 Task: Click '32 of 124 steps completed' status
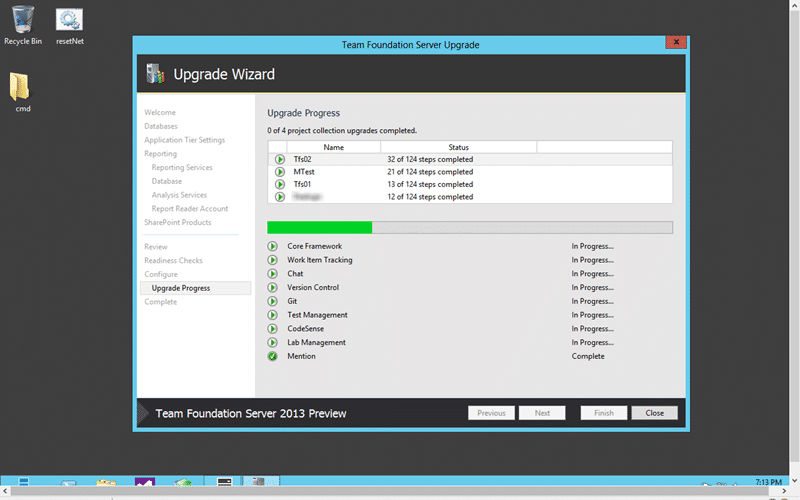coord(430,159)
